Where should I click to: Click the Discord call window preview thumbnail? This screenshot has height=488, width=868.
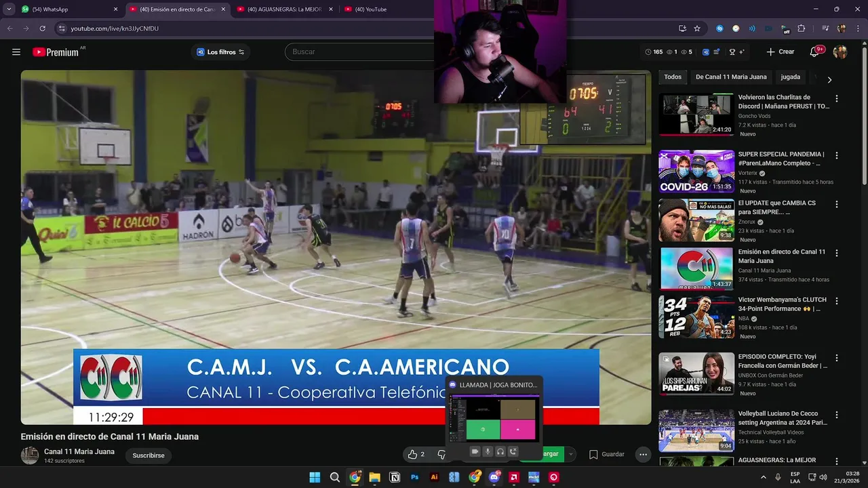[494, 418]
